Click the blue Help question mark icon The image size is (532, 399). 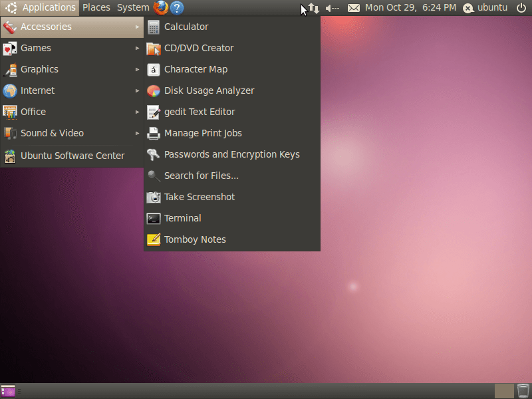click(x=177, y=8)
